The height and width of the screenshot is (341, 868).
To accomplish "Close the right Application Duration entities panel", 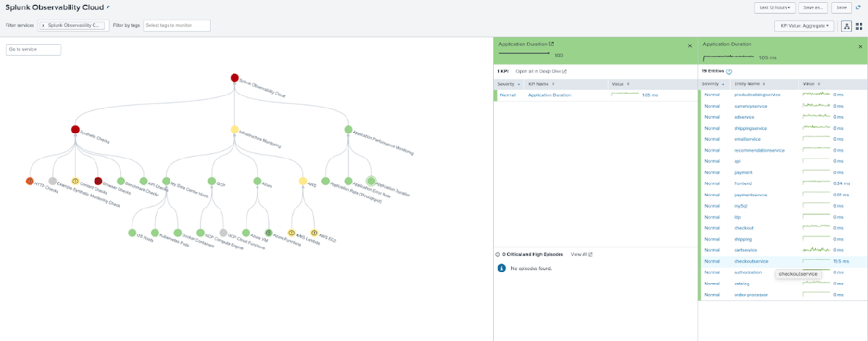I will click(x=859, y=45).
